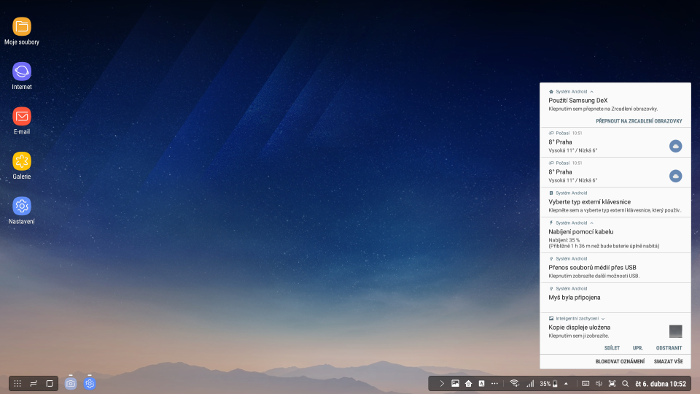The width and height of the screenshot is (700, 394).
Task: Open Přenos souborů médií přes USB notification
Action: tap(615, 267)
